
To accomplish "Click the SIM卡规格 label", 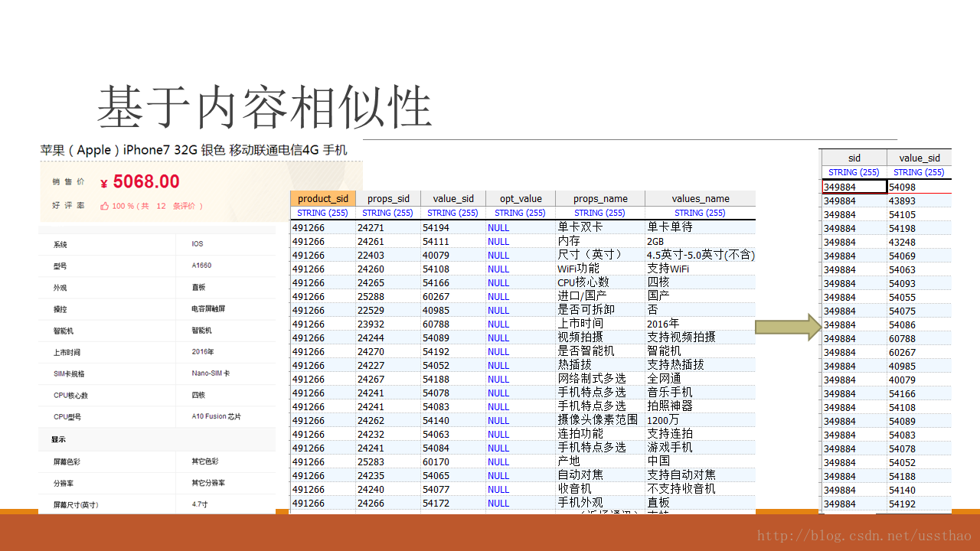I will click(69, 374).
